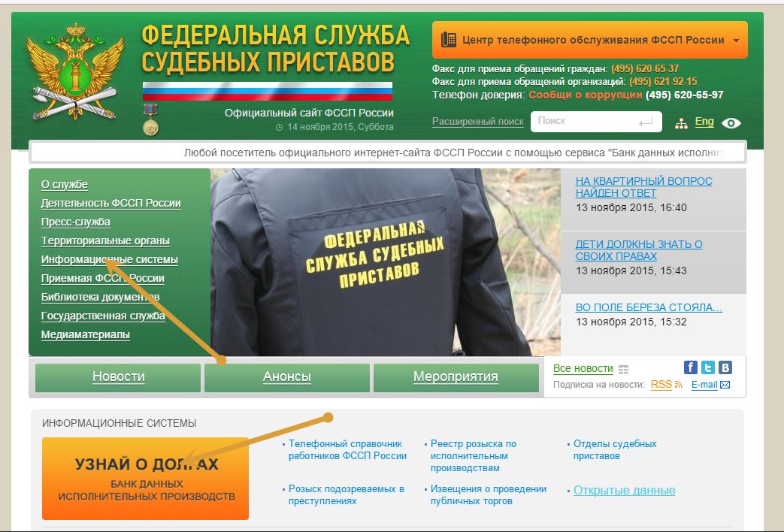The height and width of the screenshot is (532, 784).
Task: Click the Подписка на новости: label
Action: coord(599,385)
